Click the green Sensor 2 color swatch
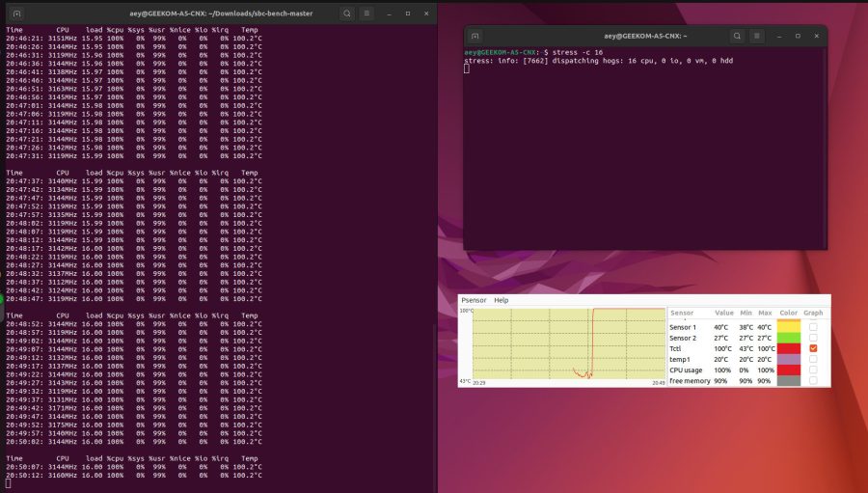 point(789,338)
